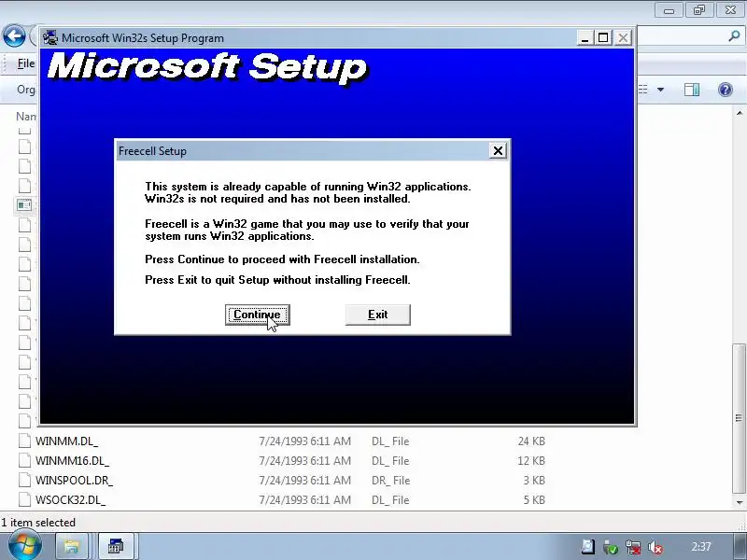Viewport: 747px width, 560px height.
Task: Open the Explorer search magnifier icon
Action: point(734,35)
